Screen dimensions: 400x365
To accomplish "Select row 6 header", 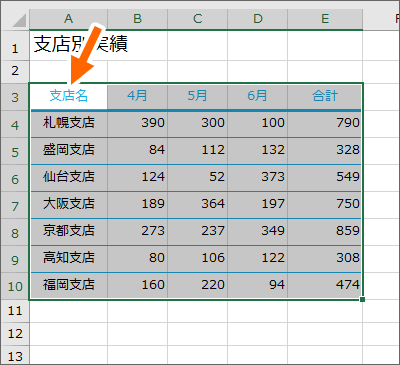I will point(15,178).
